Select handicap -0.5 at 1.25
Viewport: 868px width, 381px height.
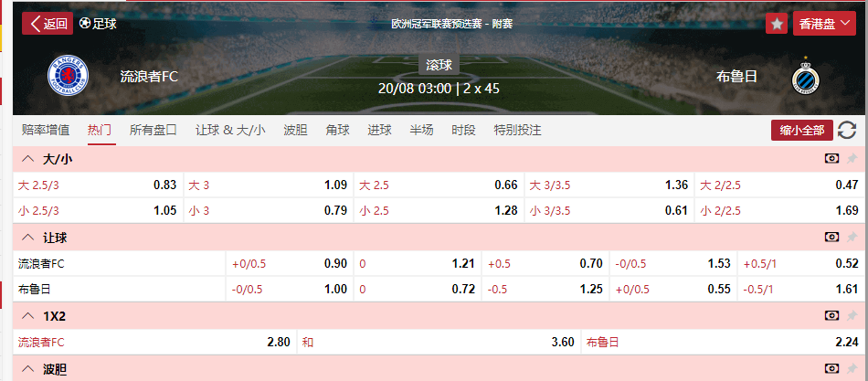545,289
